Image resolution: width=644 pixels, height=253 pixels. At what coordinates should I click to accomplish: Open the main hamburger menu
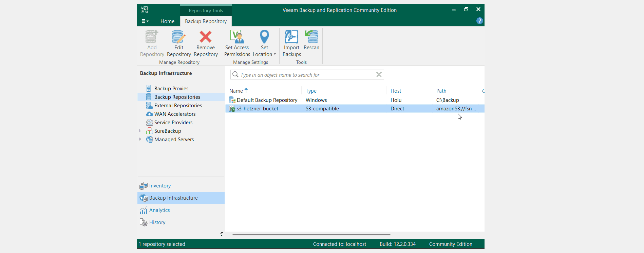[x=145, y=21]
